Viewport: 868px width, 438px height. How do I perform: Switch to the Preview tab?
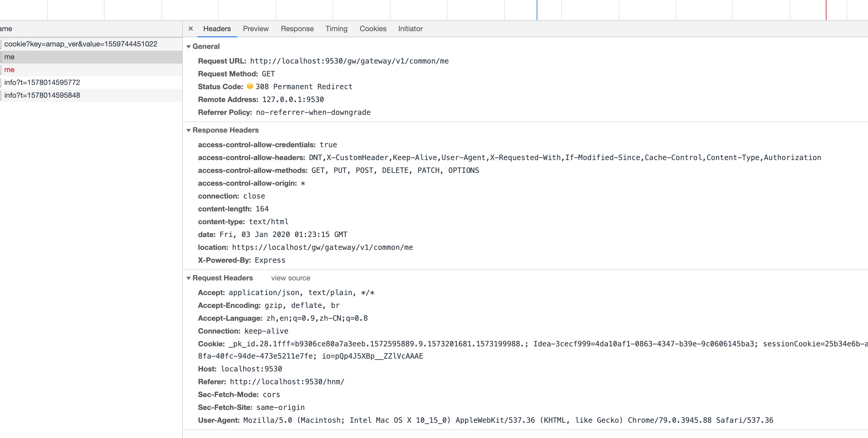click(x=256, y=29)
